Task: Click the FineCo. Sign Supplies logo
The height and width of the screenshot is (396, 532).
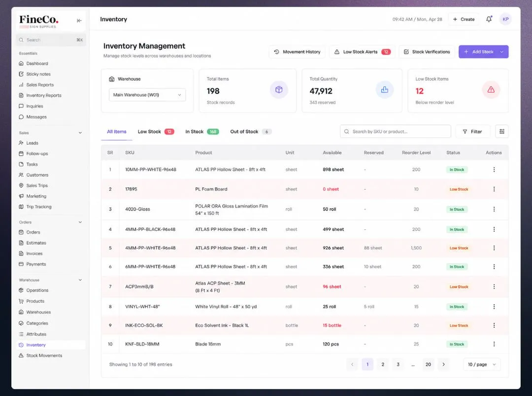Action: tap(39, 21)
